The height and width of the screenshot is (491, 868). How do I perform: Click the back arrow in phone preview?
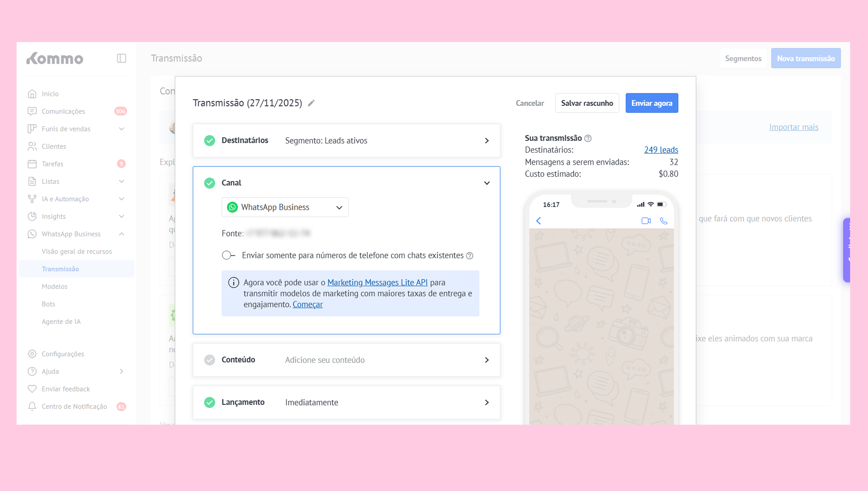539,221
